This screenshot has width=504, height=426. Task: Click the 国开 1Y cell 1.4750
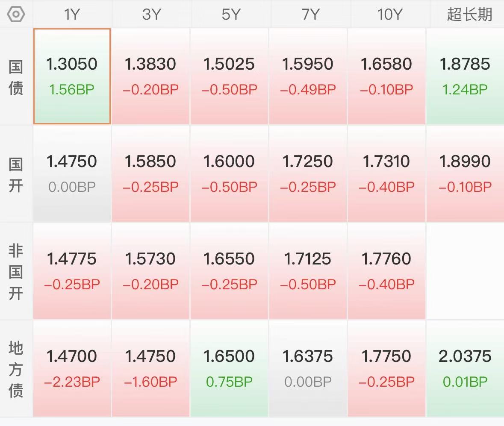click(72, 173)
